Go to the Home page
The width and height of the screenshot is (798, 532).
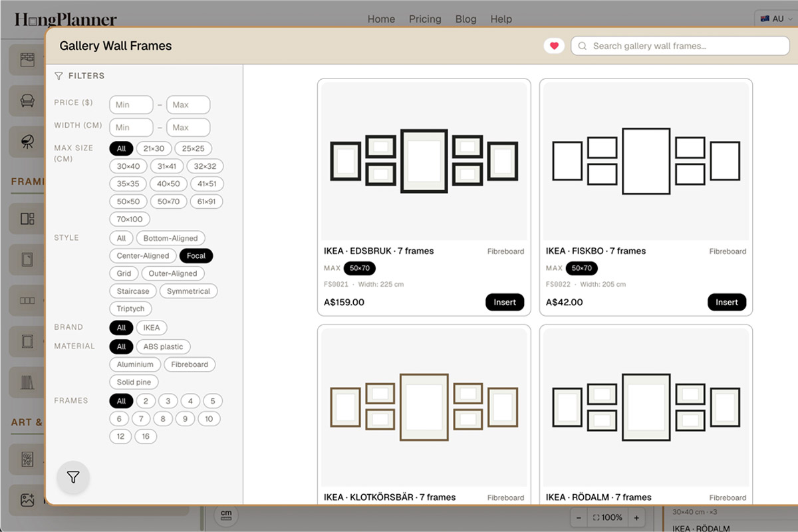click(x=381, y=19)
